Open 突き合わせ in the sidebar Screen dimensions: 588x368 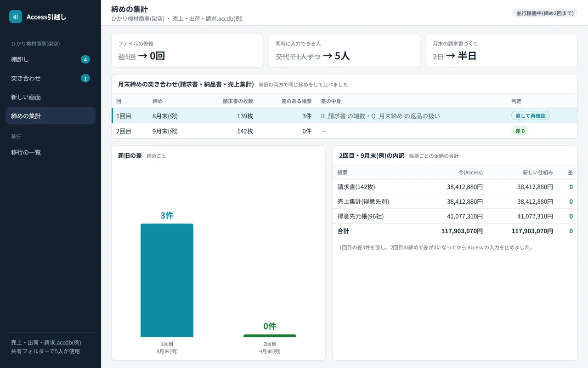coord(51,78)
